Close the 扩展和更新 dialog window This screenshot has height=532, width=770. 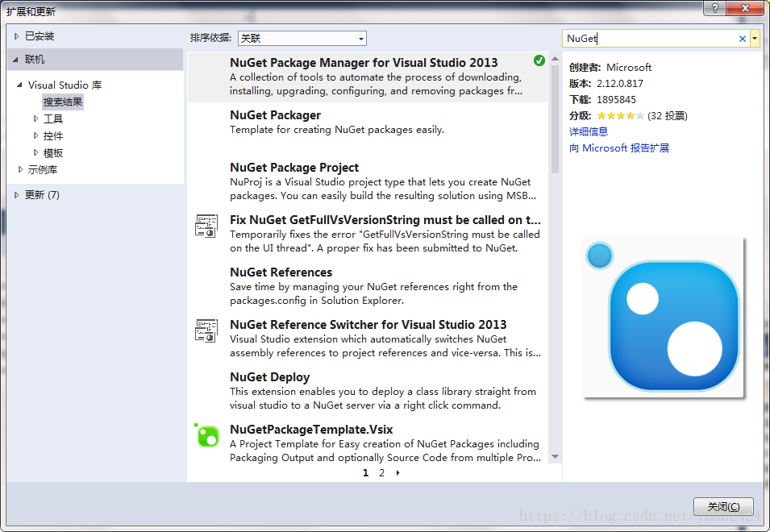745,8
